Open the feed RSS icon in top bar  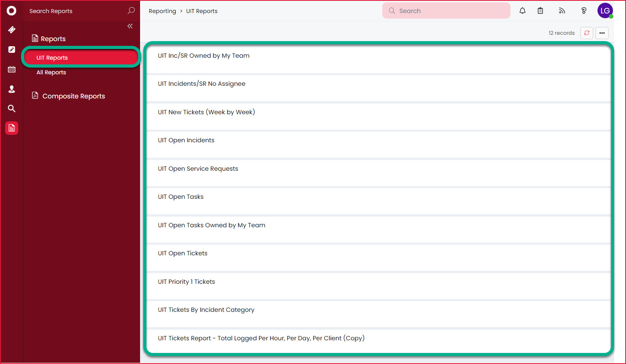tap(562, 11)
